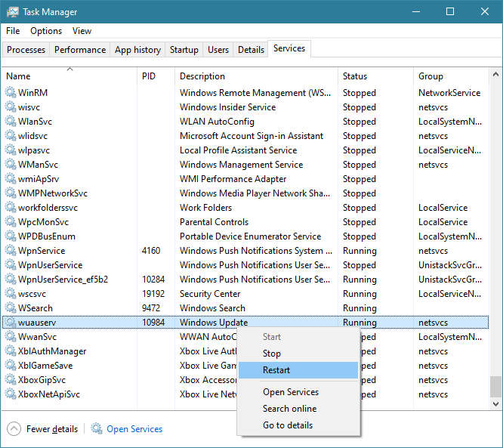Switch to the Users tab
Screen dimensions: 503x448
[218, 50]
